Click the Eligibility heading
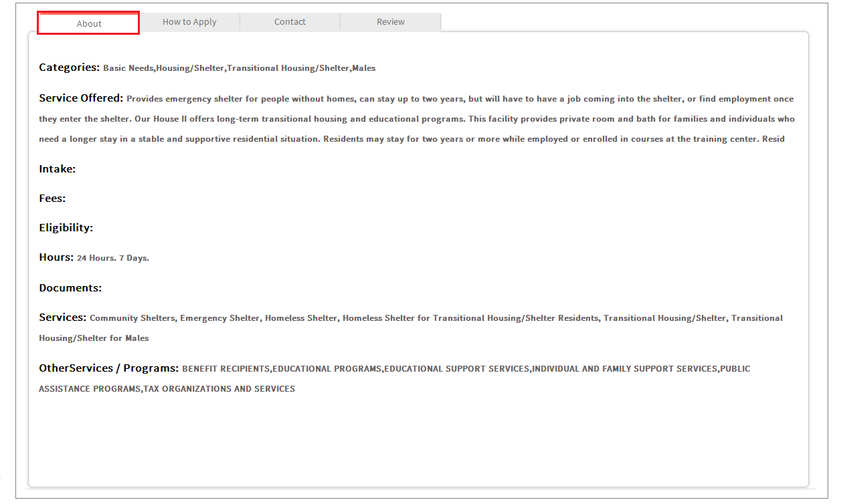Screen dimensions: 845x504 [66, 228]
